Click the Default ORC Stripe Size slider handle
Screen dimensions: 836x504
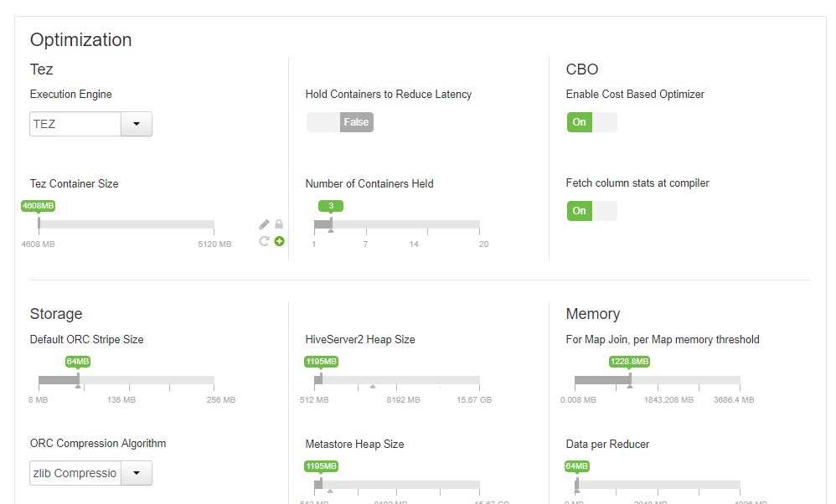coord(78,379)
